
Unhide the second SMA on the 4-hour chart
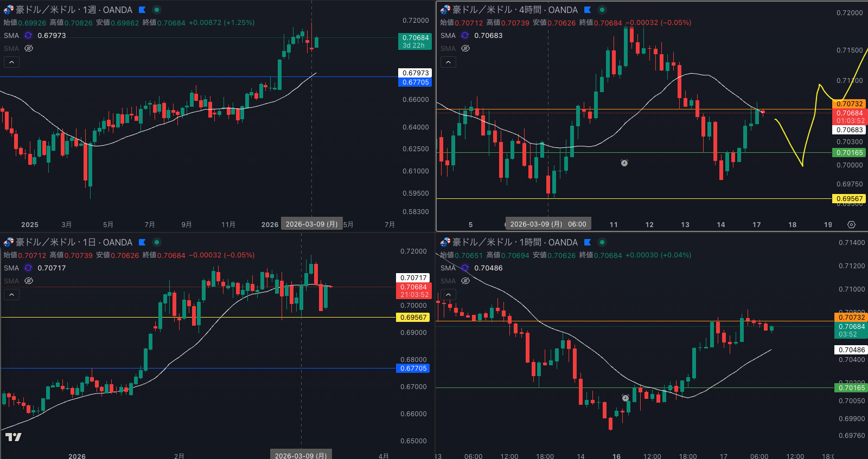pos(465,48)
